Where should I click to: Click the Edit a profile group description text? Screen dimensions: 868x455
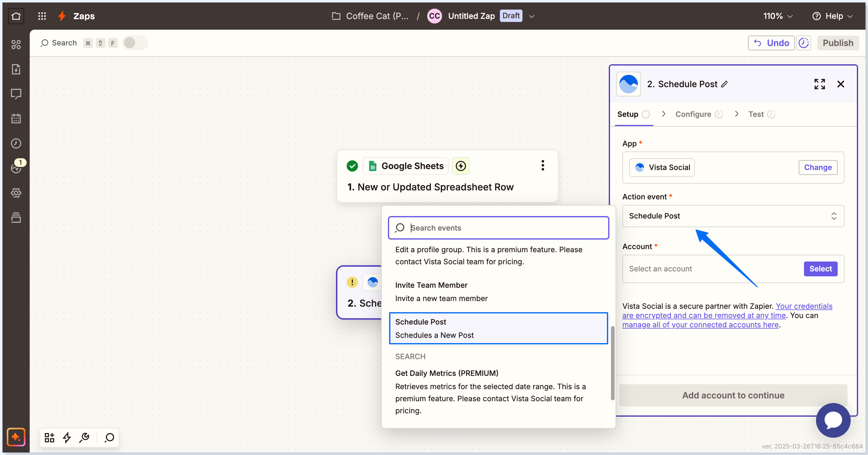click(x=488, y=256)
